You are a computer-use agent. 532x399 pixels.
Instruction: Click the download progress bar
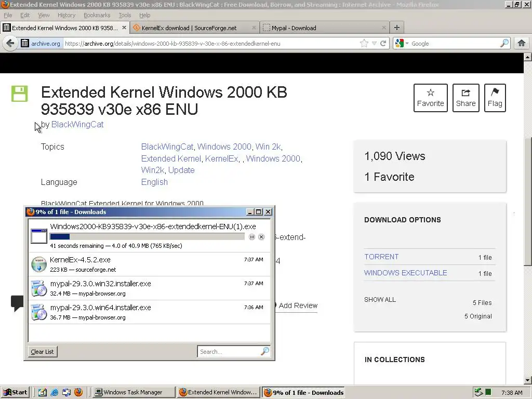(147, 237)
